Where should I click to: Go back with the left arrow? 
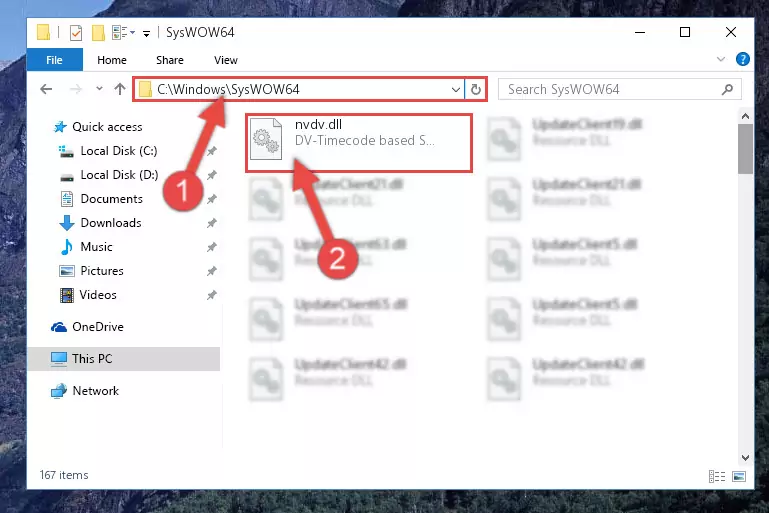[46, 89]
